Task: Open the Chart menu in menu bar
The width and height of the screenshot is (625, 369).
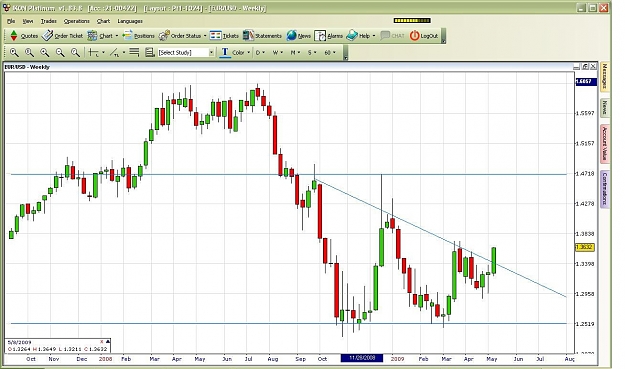Action: point(103,21)
